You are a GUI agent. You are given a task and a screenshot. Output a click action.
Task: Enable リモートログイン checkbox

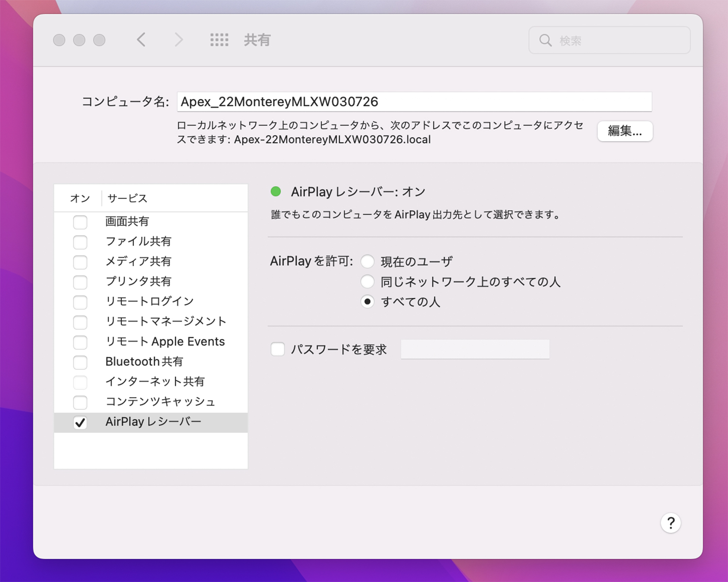pyautogui.click(x=80, y=302)
